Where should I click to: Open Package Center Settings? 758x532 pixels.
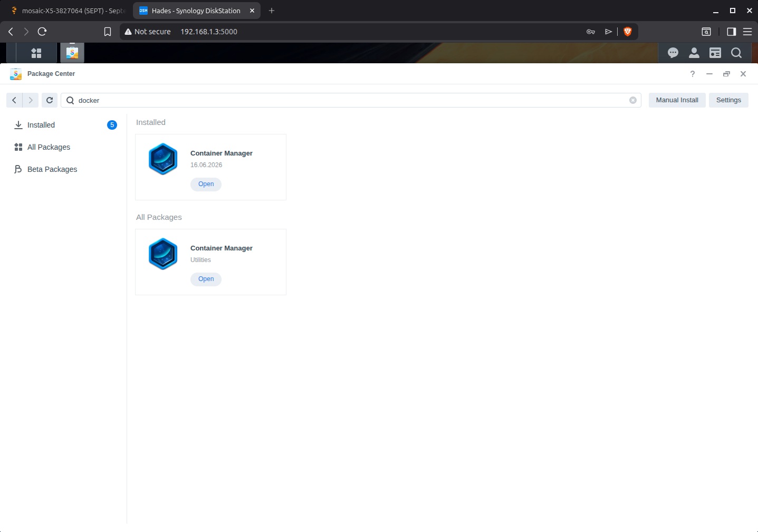728,100
